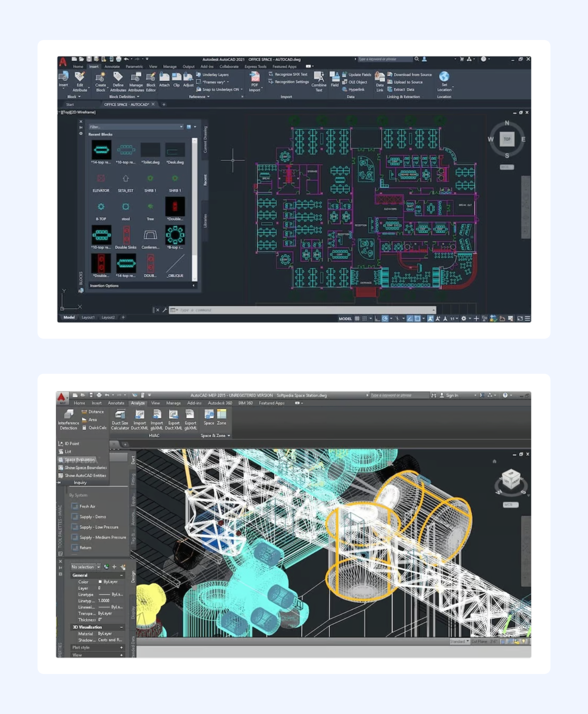Expand the Block panel dropdown

pos(74,97)
